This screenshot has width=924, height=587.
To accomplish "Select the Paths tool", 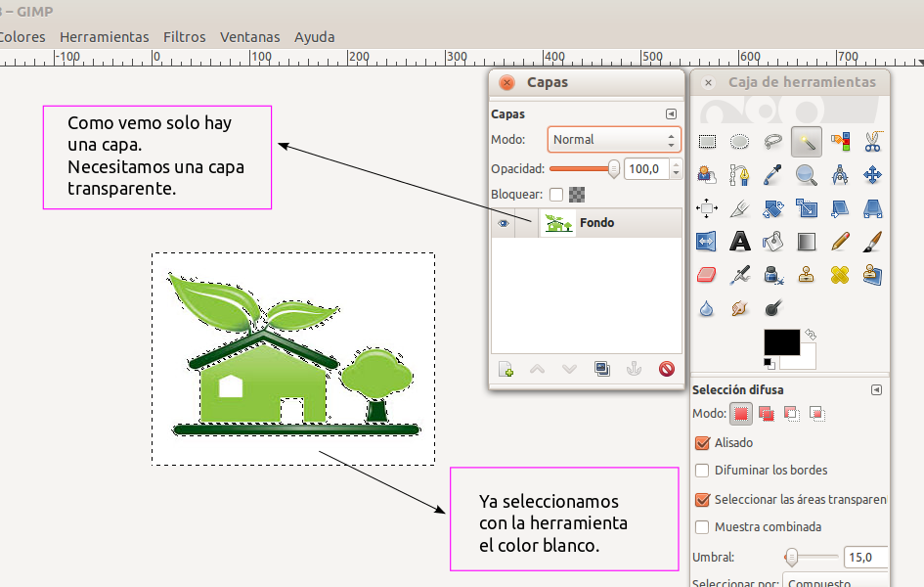I will pos(739,175).
